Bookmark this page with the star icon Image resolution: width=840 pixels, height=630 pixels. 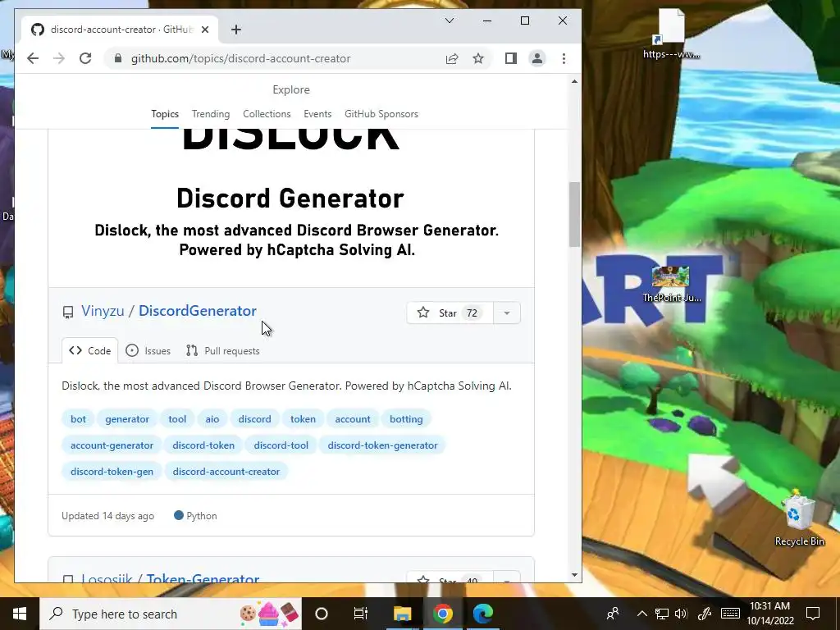coord(478,58)
